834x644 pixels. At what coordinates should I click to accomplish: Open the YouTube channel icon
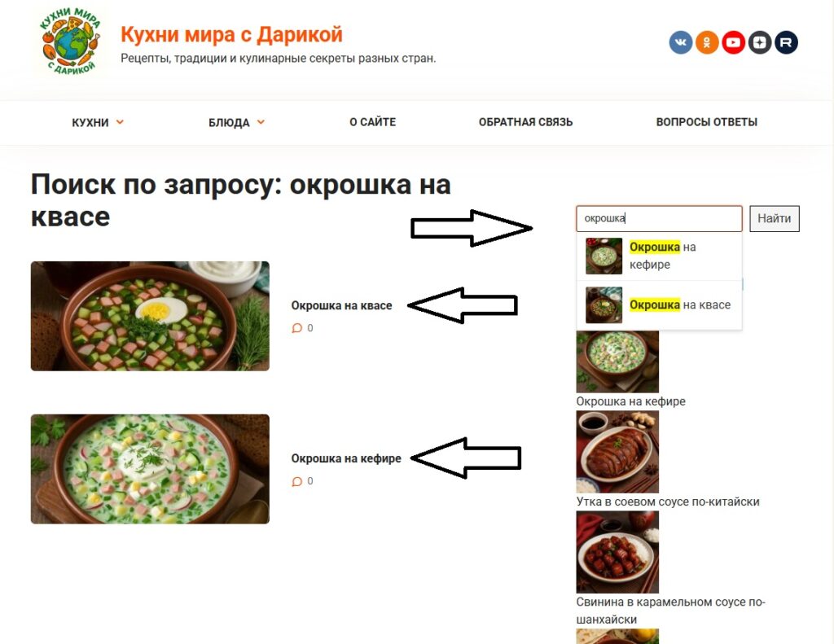[x=734, y=42]
